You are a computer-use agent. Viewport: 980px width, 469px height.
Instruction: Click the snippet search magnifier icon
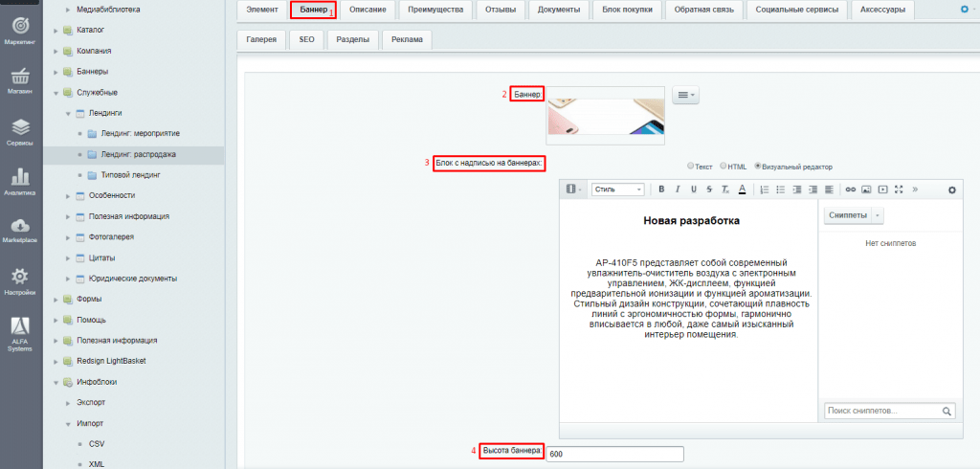click(947, 411)
